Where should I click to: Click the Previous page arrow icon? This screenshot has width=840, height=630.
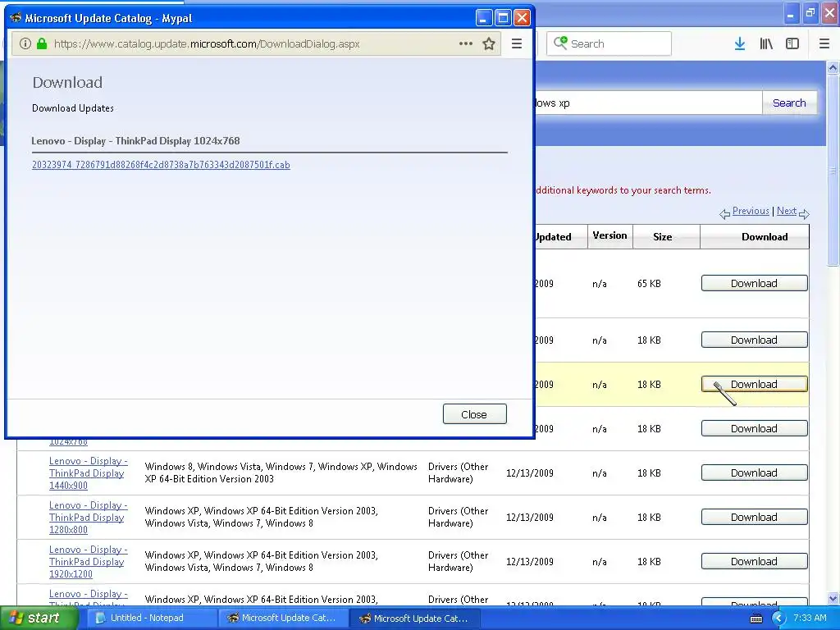click(x=725, y=214)
